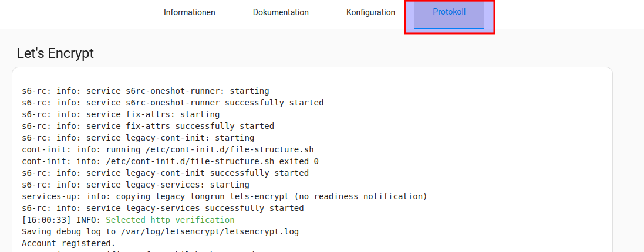This screenshot has height=252, width=644.
Task: Switch to the Dokumentation tab
Action: (281, 12)
